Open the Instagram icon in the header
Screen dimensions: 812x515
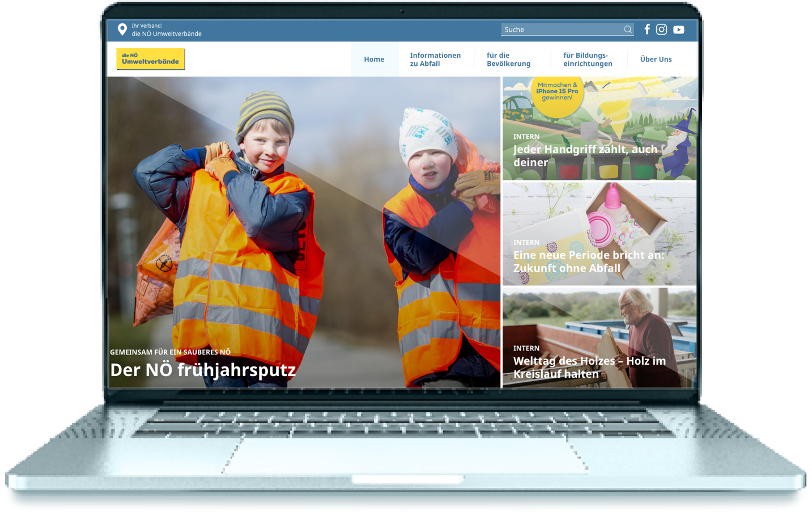662,29
